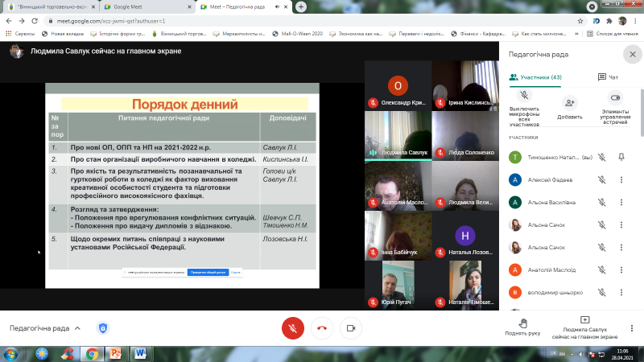This screenshot has width=644, height=362.
Task: Toggle the camera button
Action: (351, 328)
